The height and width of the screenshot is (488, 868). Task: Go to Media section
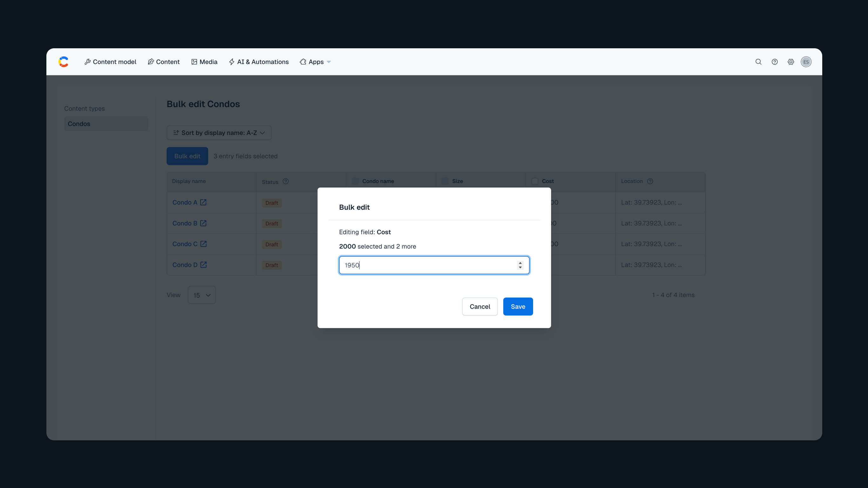(204, 62)
